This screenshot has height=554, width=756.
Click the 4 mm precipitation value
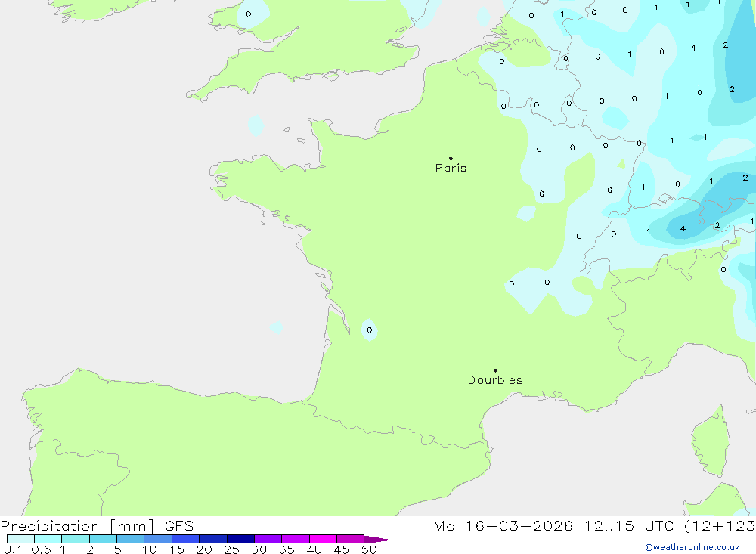[683, 229]
